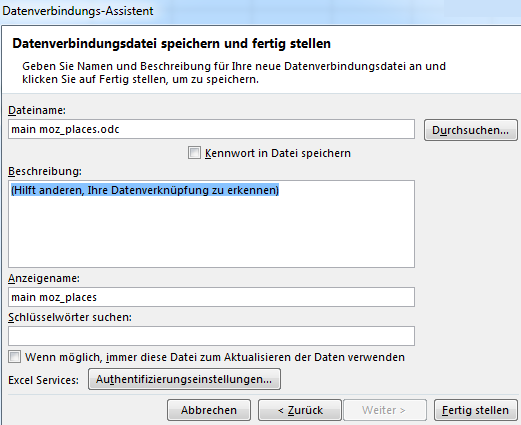Click the Dateiname field containing main moz_places.odc
The width and height of the screenshot is (521, 425).
[211, 129]
